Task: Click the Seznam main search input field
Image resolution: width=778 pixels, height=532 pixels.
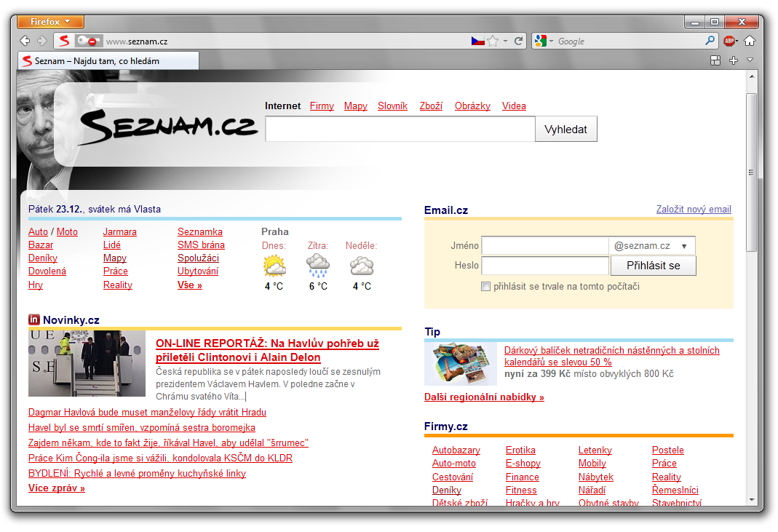Action: [400, 129]
